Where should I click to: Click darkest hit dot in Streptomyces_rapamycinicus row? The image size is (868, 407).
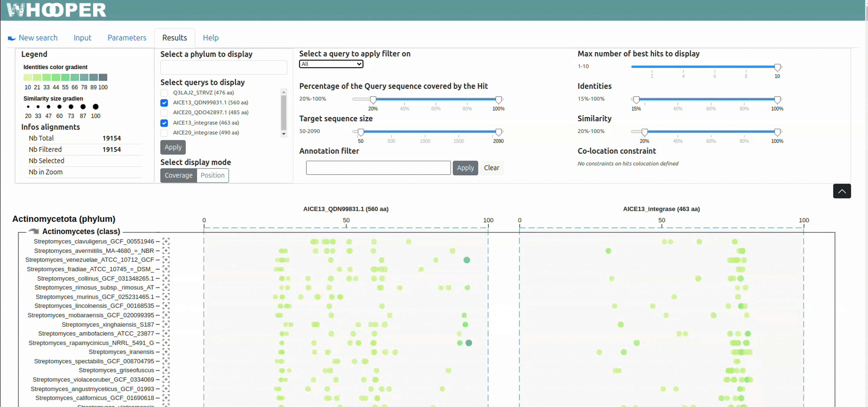(x=469, y=343)
